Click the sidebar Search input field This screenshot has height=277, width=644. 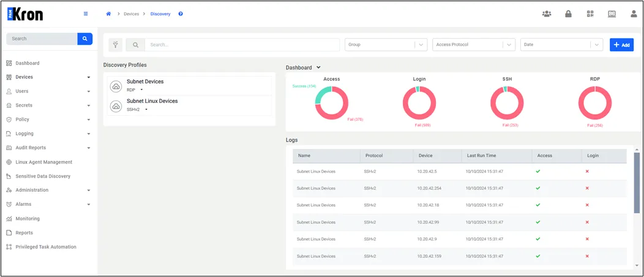coord(42,39)
